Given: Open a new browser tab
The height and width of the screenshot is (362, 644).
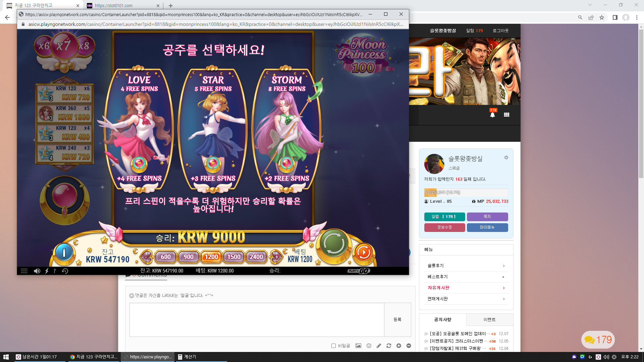Looking at the screenshot, I should point(171,5).
